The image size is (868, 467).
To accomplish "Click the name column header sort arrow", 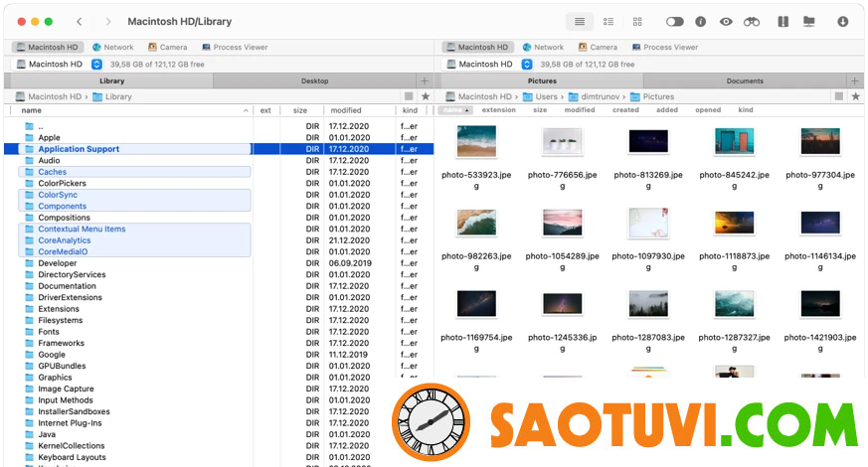I will 246,110.
